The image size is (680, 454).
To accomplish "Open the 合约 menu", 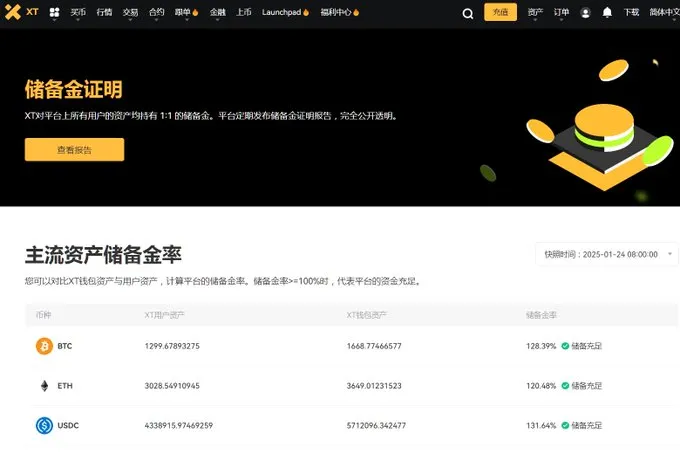I will coord(156,12).
